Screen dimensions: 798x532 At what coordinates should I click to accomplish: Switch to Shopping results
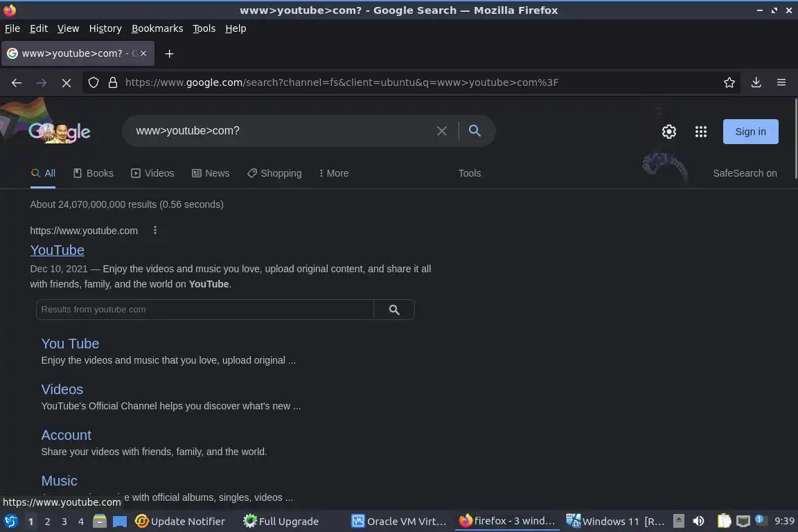coord(274,173)
